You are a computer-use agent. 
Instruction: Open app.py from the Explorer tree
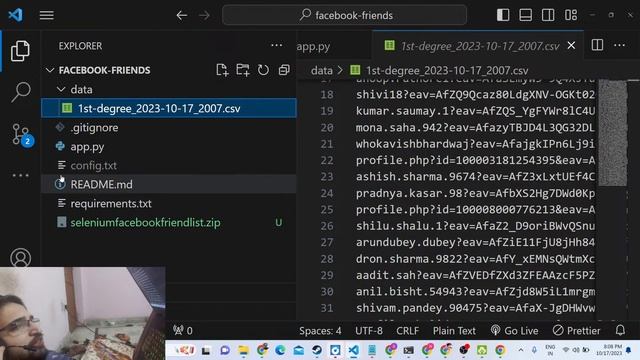169,147
